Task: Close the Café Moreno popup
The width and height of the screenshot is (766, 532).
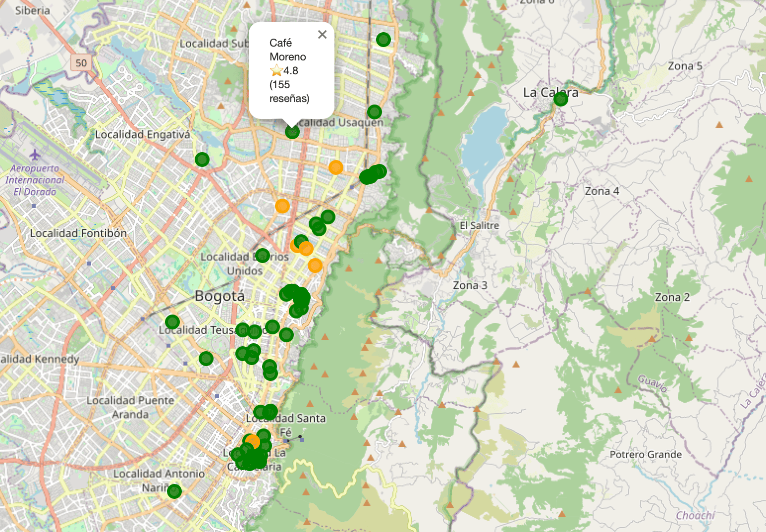Action: [x=322, y=35]
